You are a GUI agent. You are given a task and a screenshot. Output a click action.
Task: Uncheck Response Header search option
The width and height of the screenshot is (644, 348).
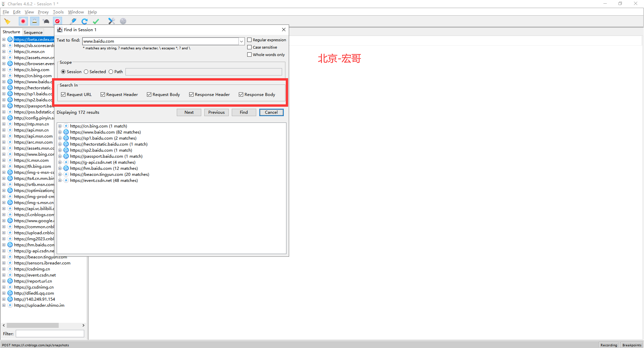tap(191, 95)
